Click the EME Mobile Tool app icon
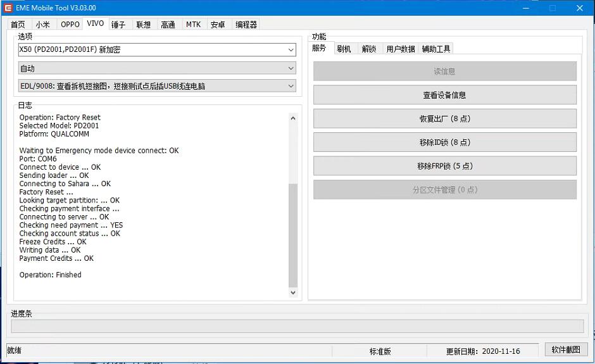Screen dimensions: 595x364 [8, 8]
